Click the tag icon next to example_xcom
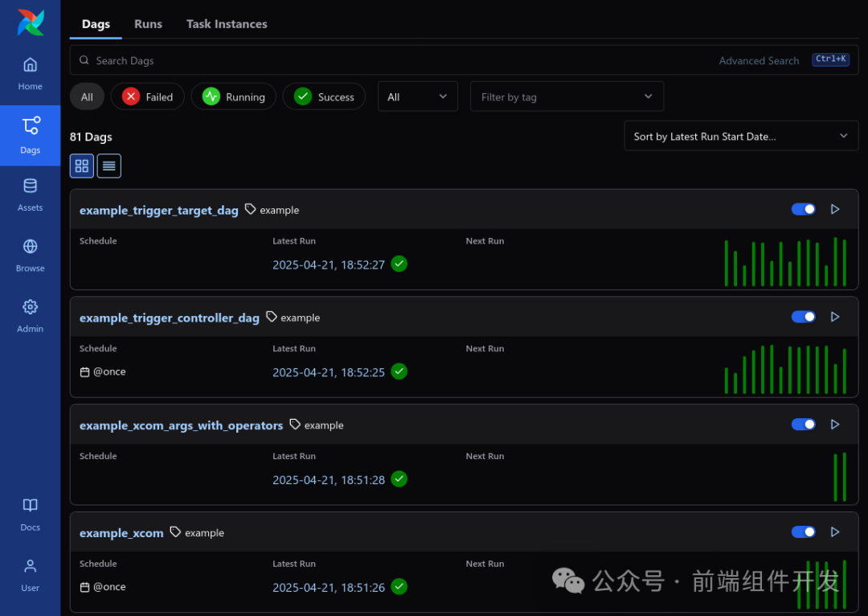Image resolution: width=868 pixels, height=616 pixels. coord(175,532)
